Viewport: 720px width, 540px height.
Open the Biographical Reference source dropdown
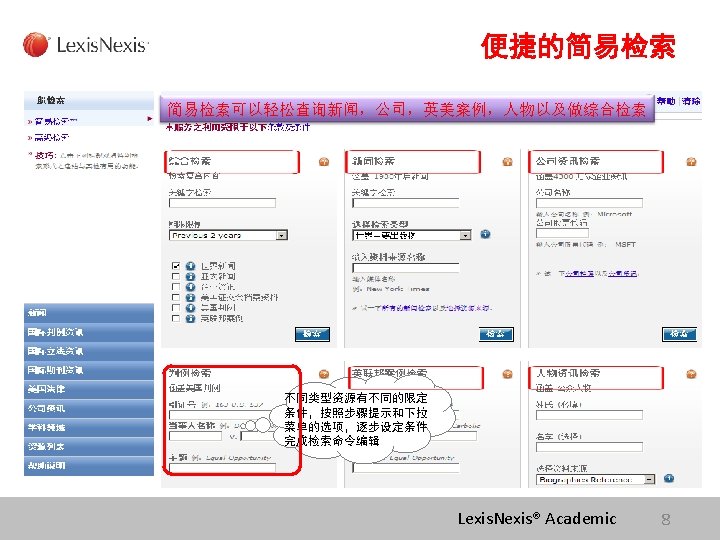coord(596,480)
